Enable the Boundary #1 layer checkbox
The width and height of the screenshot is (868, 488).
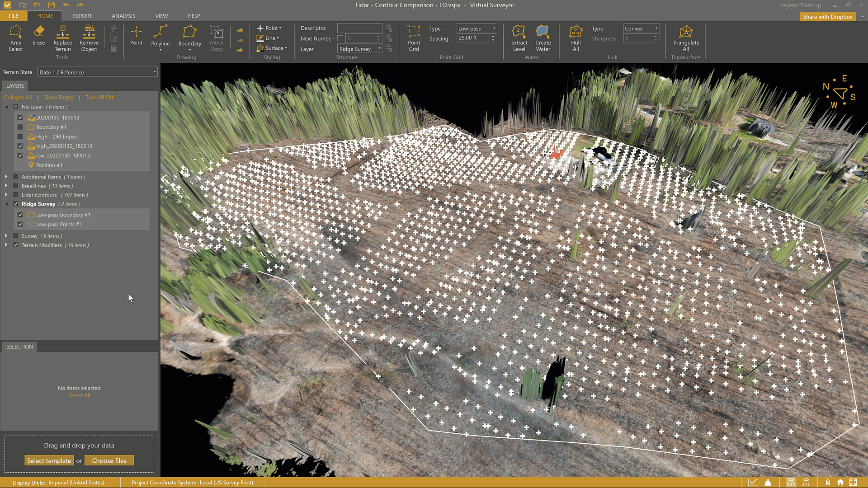pos(20,127)
